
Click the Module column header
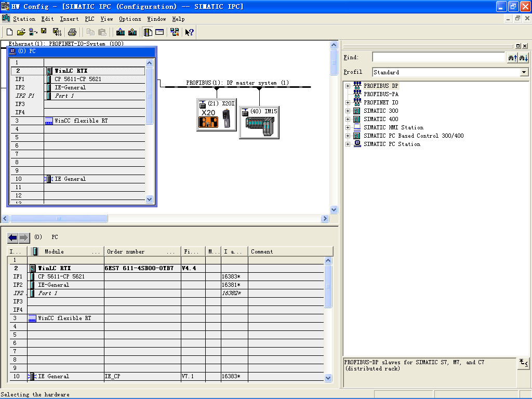[66, 251]
